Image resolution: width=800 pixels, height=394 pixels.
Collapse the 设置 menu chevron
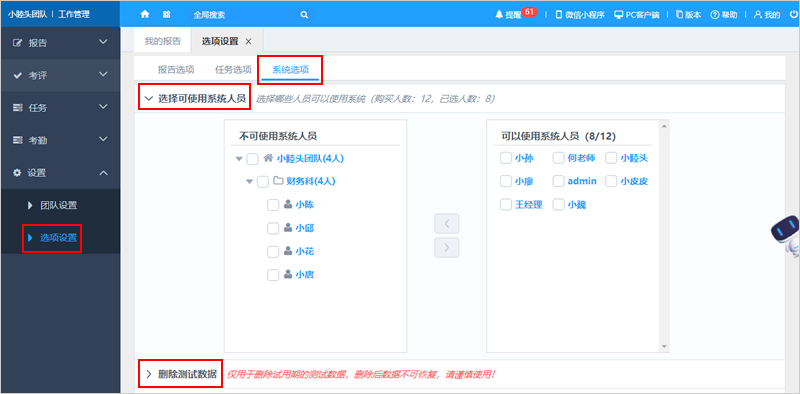103,173
